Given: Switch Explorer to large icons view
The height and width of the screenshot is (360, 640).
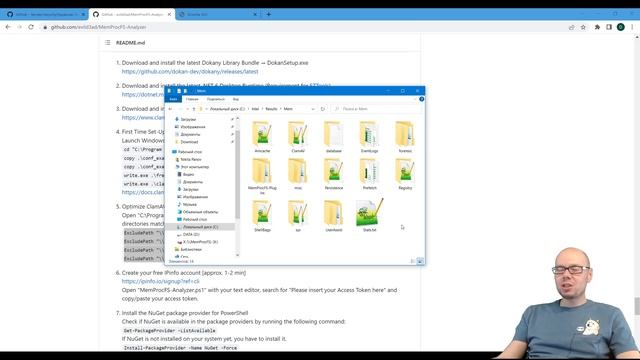Looking at the screenshot, I should pyautogui.click(x=420, y=261).
